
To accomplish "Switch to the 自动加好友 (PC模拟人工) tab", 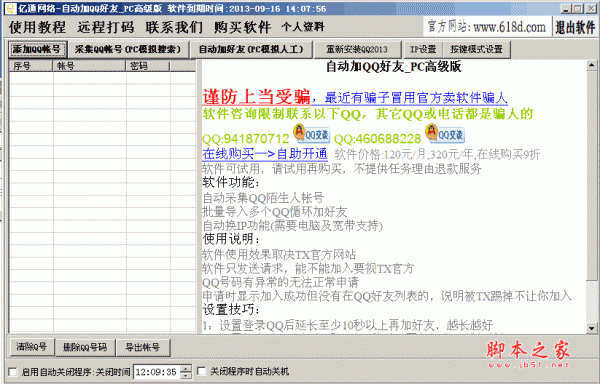I will (251, 49).
